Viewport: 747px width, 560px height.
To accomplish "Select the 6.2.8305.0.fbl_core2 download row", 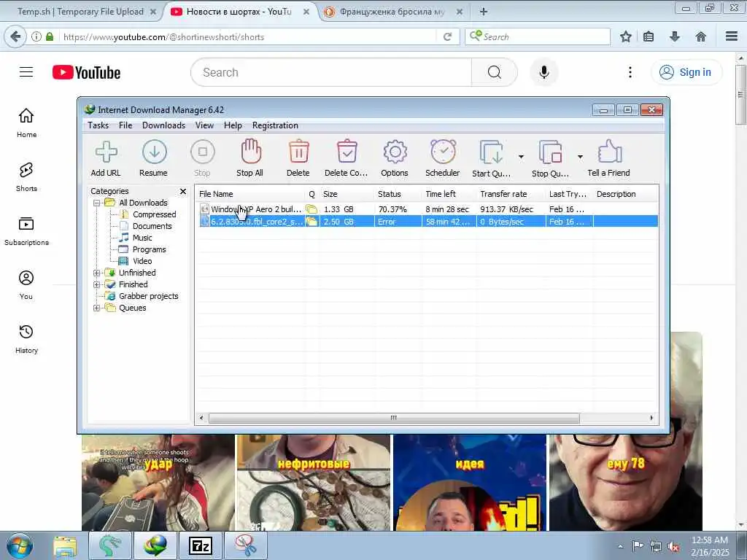I will (427, 222).
